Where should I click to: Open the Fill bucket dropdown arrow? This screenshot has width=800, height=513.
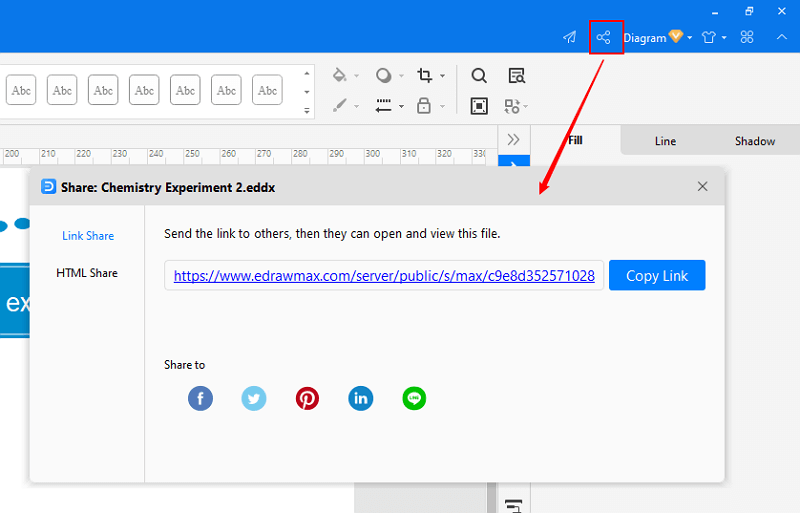point(357,76)
